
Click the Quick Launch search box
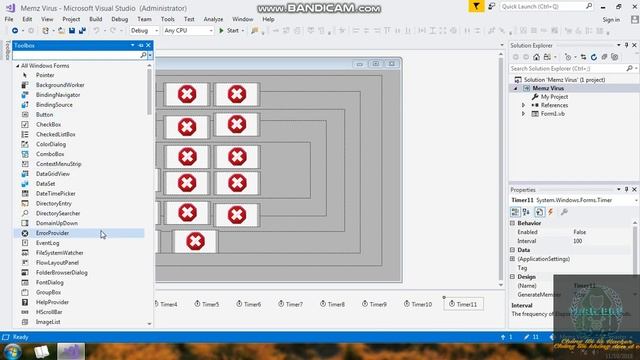pyautogui.click(x=546, y=7)
